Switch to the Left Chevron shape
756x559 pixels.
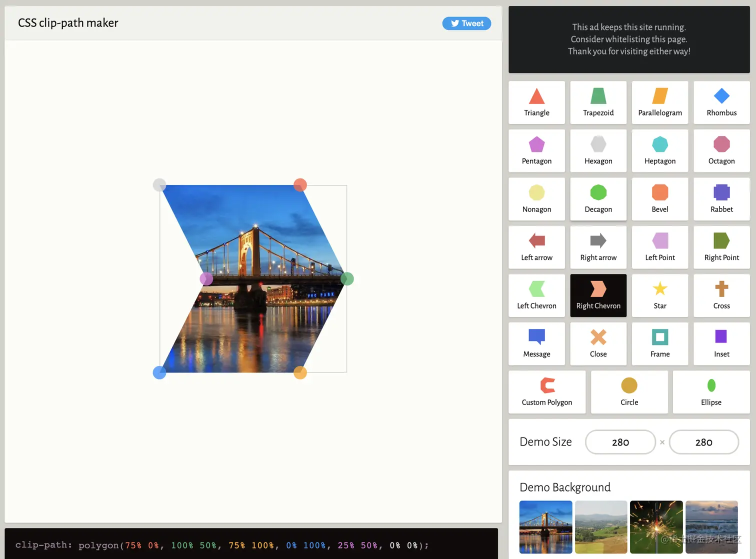[536, 295]
